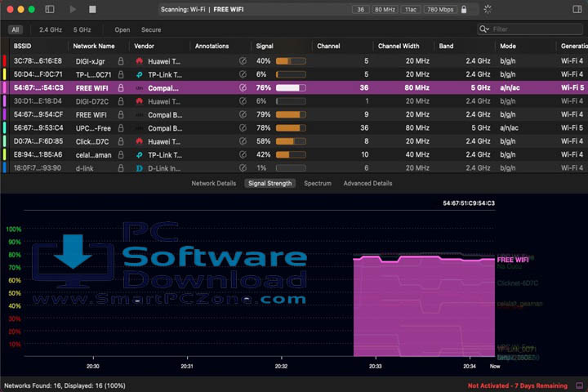Click the lock icon of selected FREE WIFI row
The width and height of the screenshot is (588, 392).
pyautogui.click(x=121, y=87)
